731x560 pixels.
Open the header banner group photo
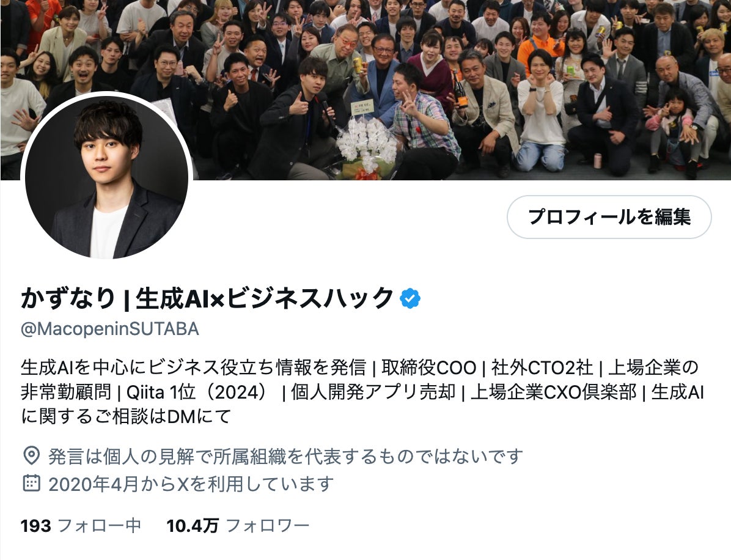(x=365, y=89)
